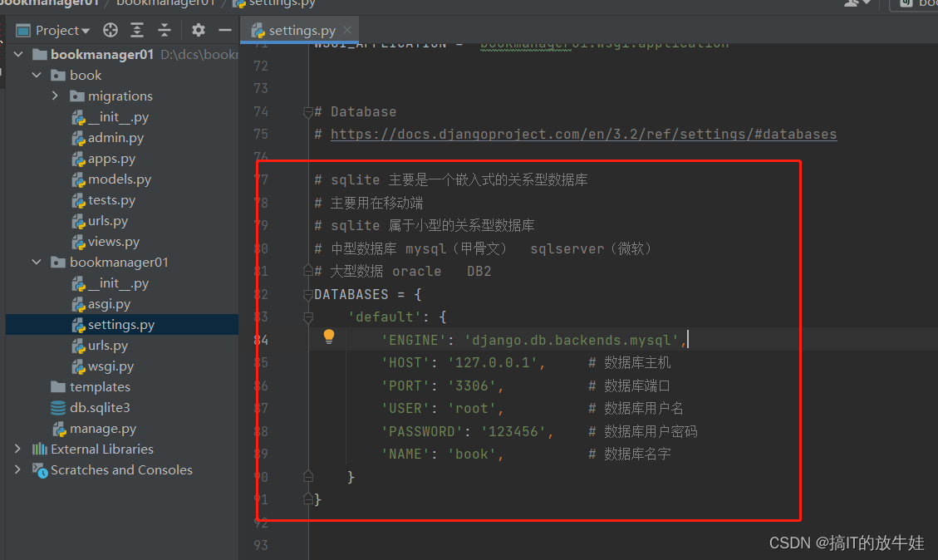Viewport: 938px width, 560px height.
Task: Click the settings.py tab file icon
Action: pyautogui.click(x=258, y=31)
